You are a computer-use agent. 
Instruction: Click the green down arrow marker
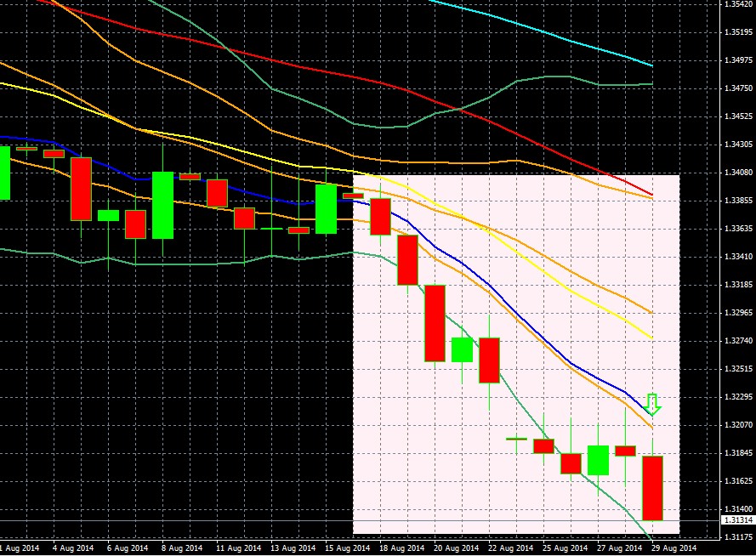(x=652, y=403)
